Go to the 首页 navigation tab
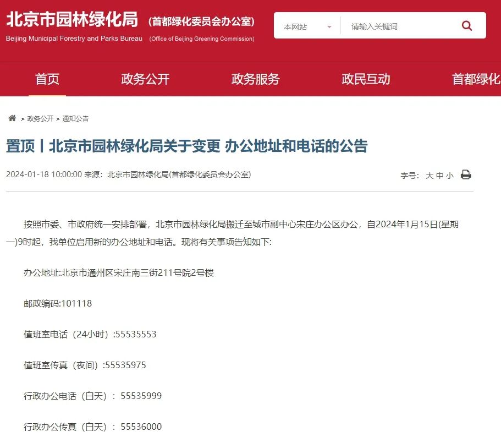The height and width of the screenshot is (448, 501). coord(47,79)
